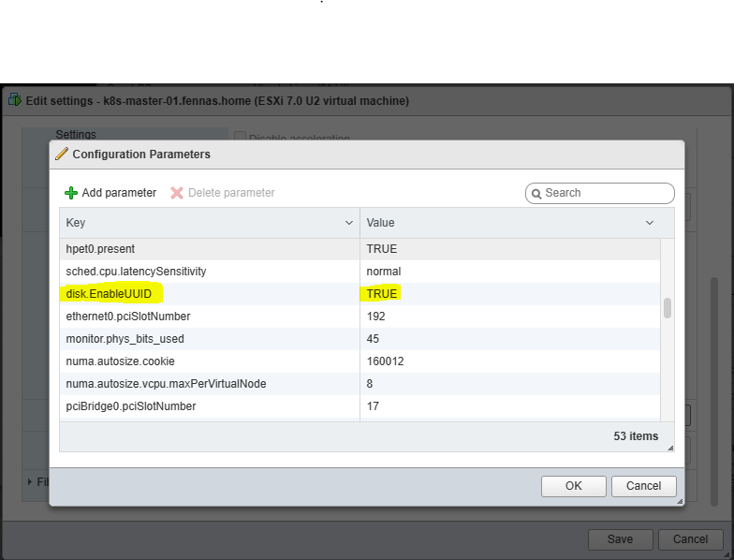The image size is (734, 560).
Task: Click the pencil icon in Configuration Parameters title
Action: coord(62,154)
